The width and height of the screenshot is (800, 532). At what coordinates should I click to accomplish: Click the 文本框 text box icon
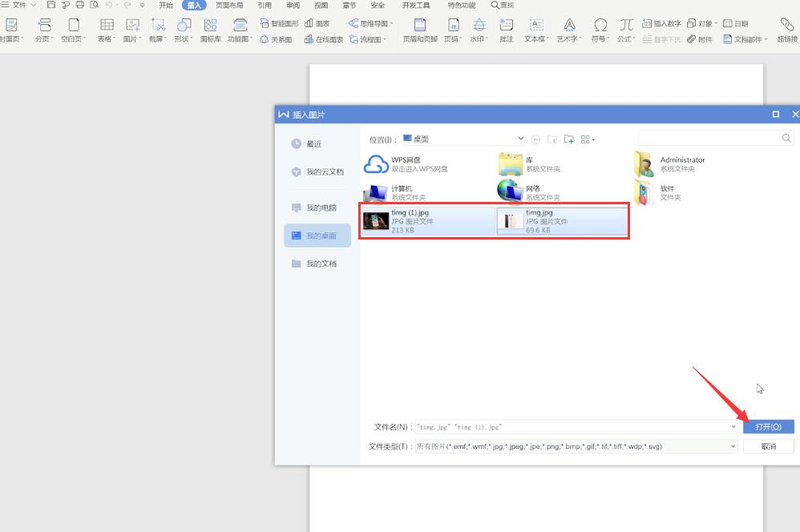click(537, 25)
